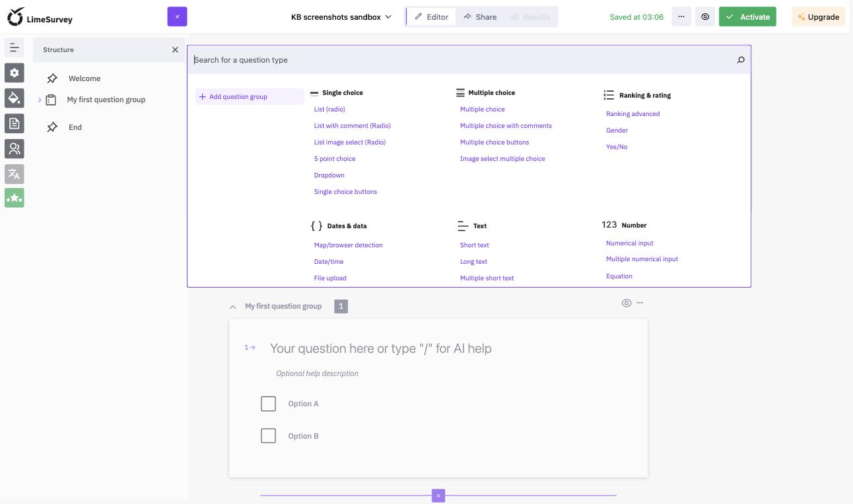Click the question title text field
Screen dimensions: 853x504
(x=381, y=348)
